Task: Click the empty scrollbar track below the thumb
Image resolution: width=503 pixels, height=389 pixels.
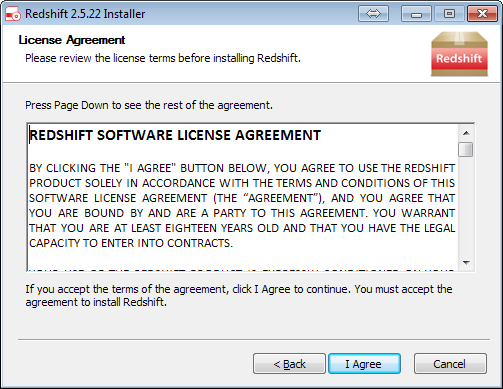Action: point(466,206)
